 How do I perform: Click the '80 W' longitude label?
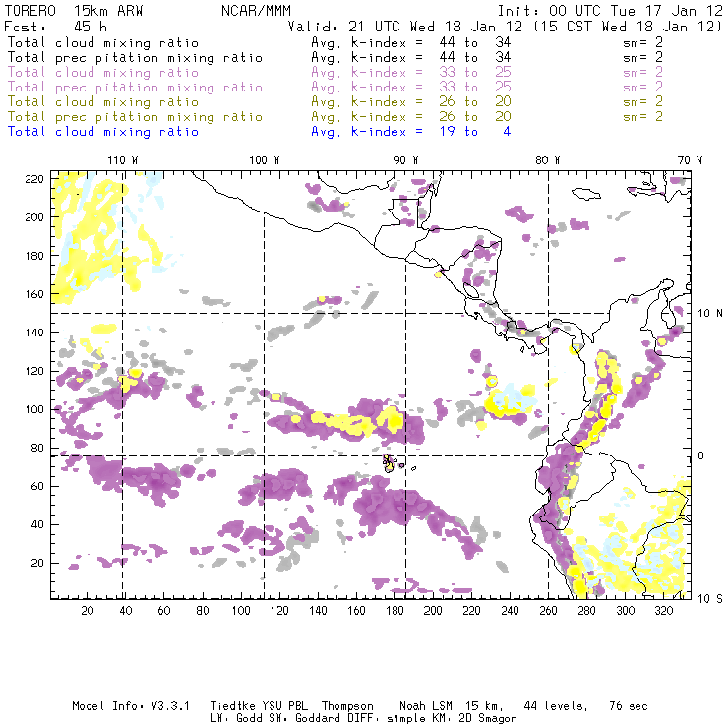(x=548, y=160)
